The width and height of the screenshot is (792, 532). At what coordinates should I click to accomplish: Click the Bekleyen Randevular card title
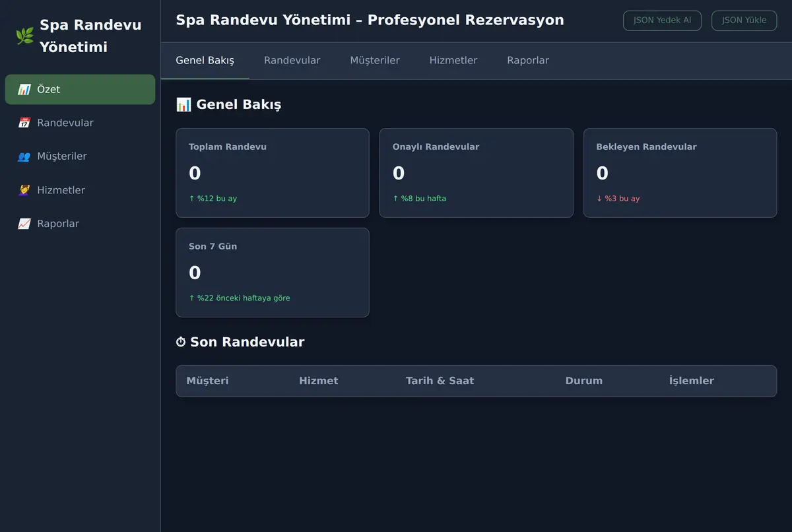tap(646, 147)
